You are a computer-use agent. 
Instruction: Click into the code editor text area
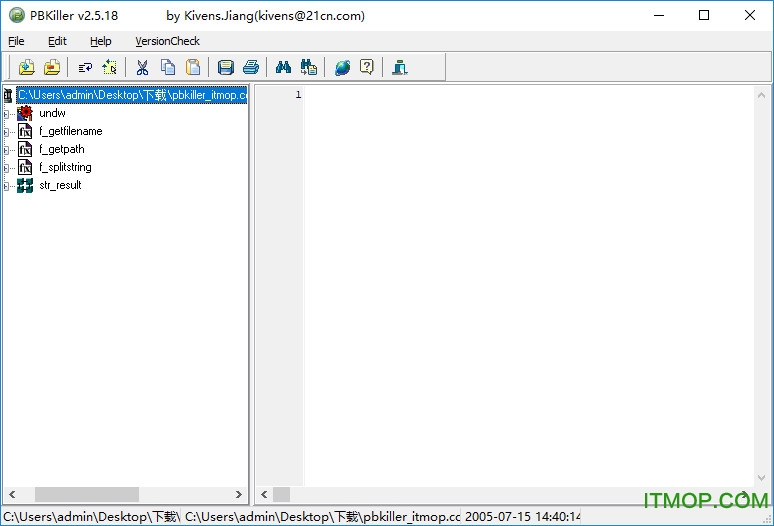[x=529, y=286]
